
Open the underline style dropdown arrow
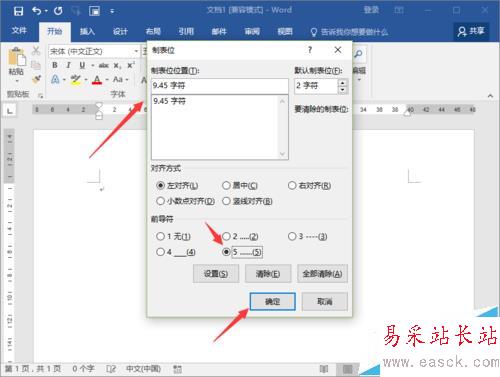[93, 66]
